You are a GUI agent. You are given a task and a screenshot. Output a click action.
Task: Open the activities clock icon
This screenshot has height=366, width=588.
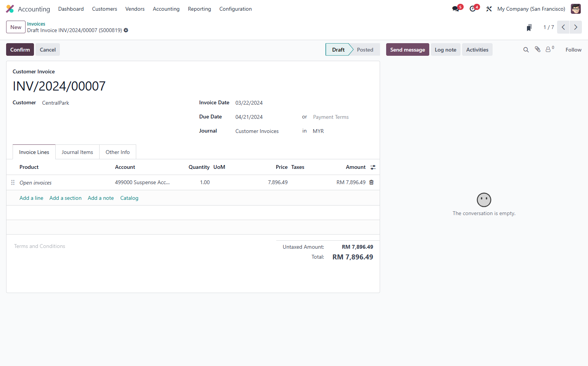473,9
